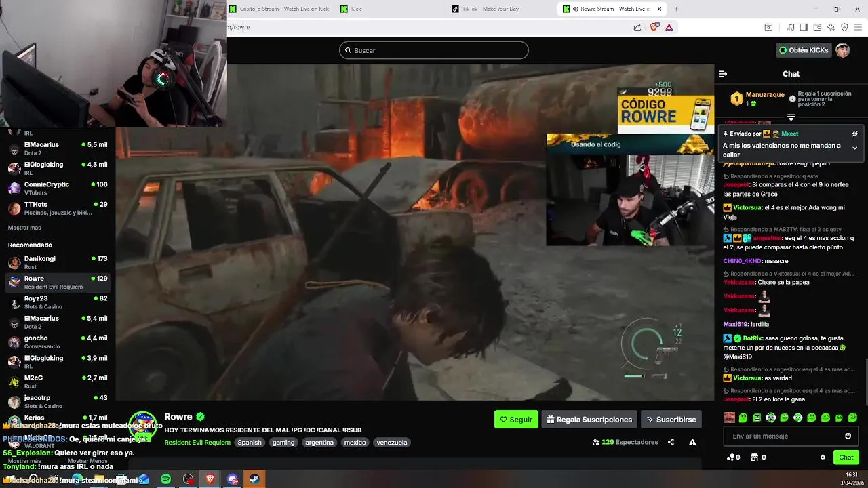This screenshot has width=868, height=488.
Task: Open TTHots channel in sidebar
Action: 58,208
